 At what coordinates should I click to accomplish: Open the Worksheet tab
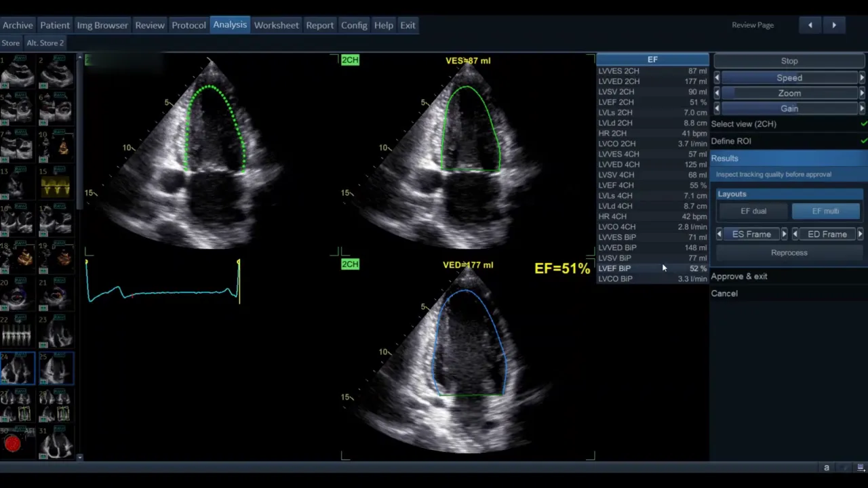pyautogui.click(x=276, y=25)
